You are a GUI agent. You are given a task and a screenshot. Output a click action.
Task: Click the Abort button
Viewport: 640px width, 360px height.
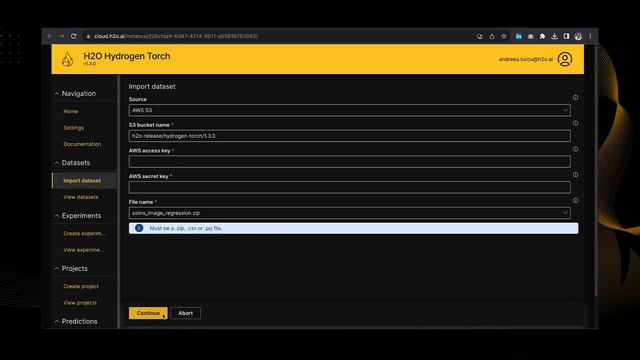point(185,313)
